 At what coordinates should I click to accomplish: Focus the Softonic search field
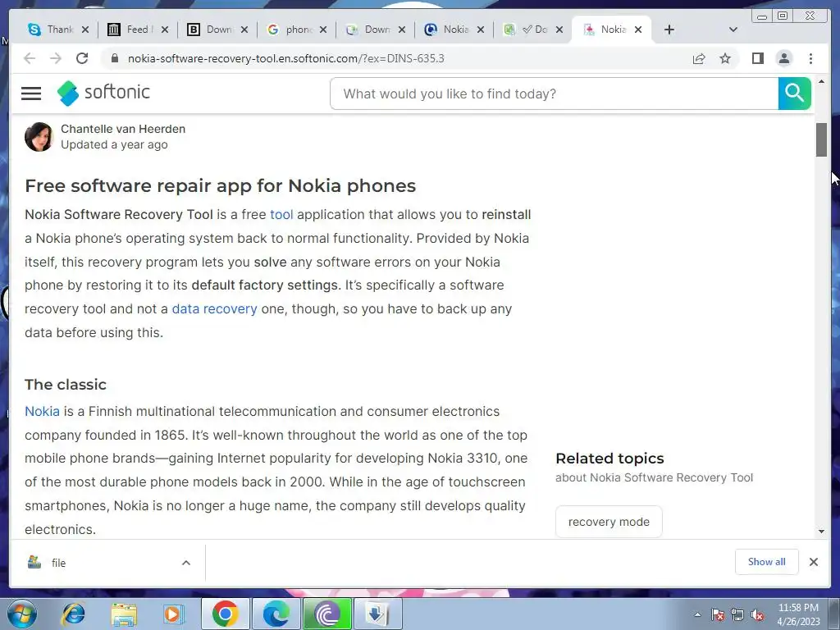[554, 94]
